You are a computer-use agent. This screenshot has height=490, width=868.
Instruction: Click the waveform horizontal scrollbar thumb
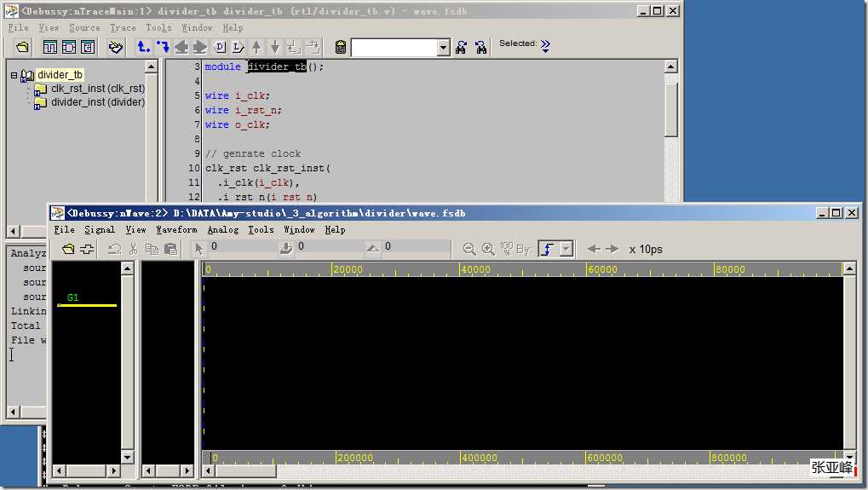point(244,471)
